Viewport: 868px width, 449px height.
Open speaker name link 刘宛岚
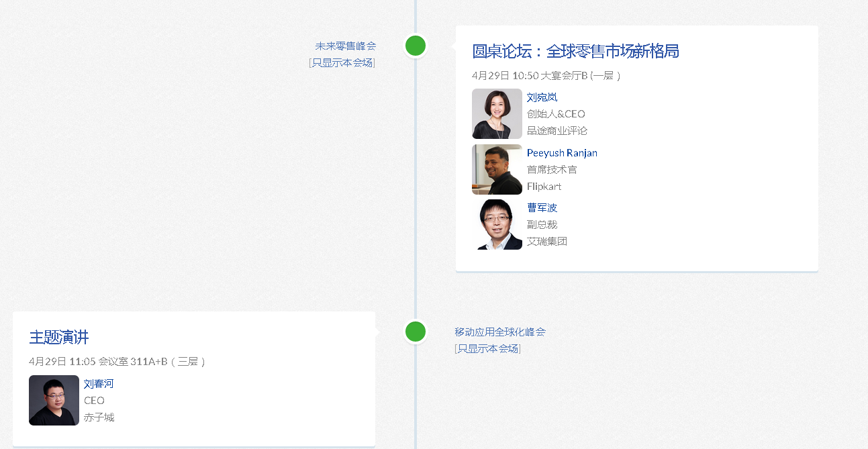tap(542, 98)
